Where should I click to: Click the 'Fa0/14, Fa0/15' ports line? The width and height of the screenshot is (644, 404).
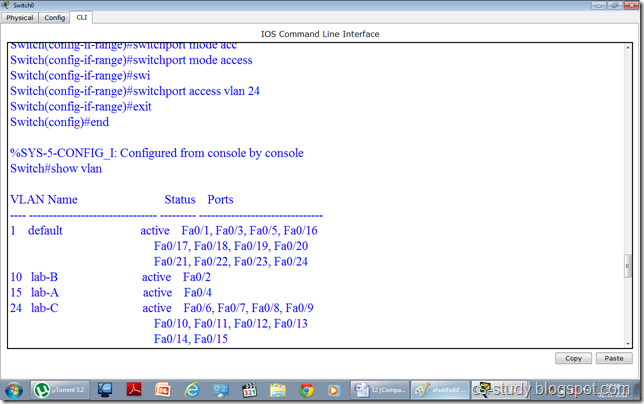pyautogui.click(x=191, y=339)
